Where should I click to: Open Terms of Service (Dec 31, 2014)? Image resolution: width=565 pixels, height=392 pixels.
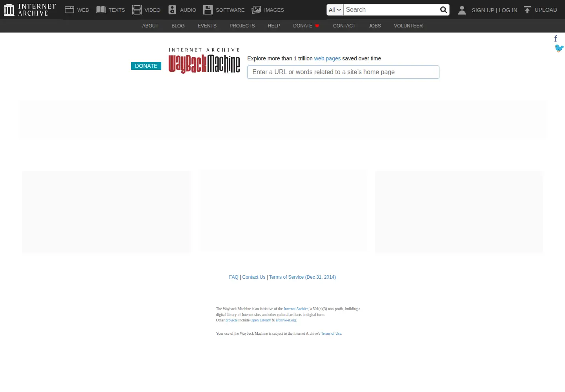click(x=303, y=277)
